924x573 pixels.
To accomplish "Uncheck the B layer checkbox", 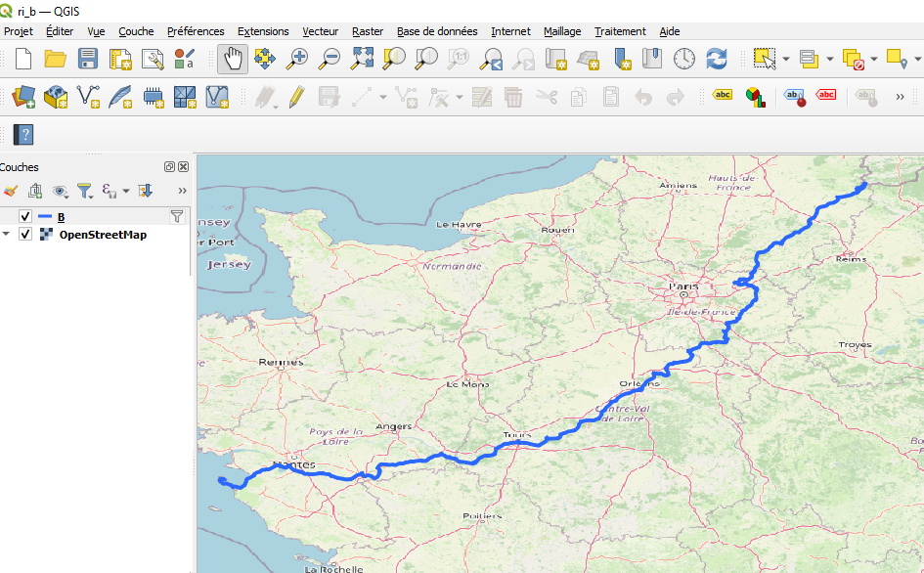I will pos(24,216).
